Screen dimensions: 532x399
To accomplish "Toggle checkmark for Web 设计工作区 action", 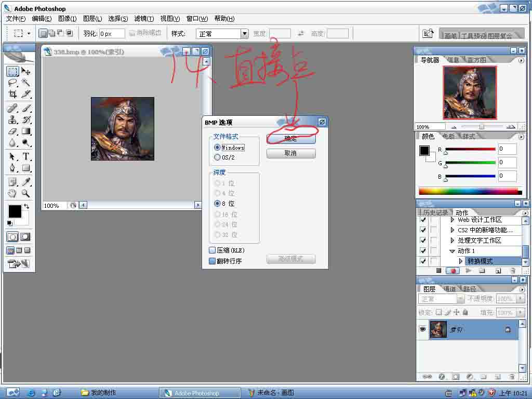I will [423, 220].
